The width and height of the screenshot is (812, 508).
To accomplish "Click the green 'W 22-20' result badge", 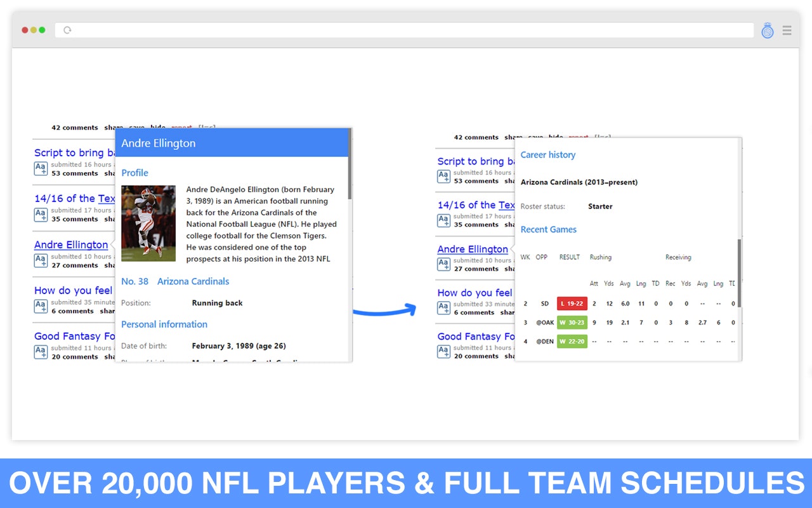I will (x=572, y=342).
